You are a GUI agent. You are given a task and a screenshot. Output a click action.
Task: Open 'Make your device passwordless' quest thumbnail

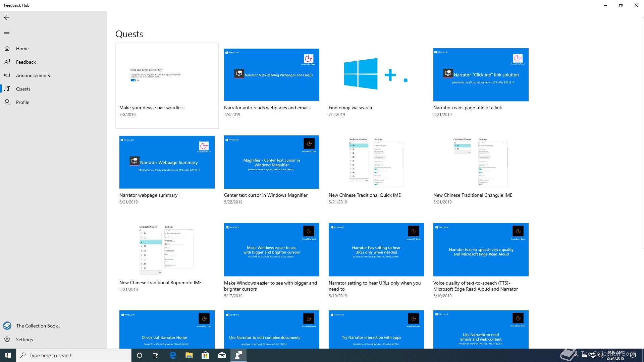tap(167, 75)
